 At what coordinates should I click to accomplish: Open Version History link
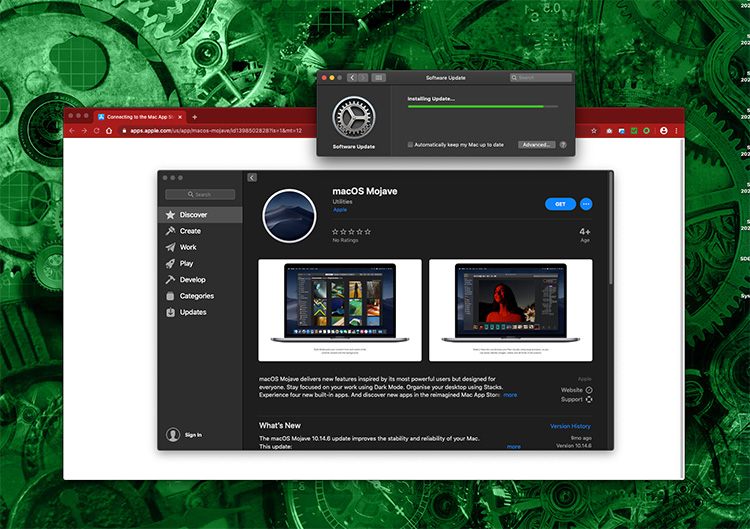[570, 426]
